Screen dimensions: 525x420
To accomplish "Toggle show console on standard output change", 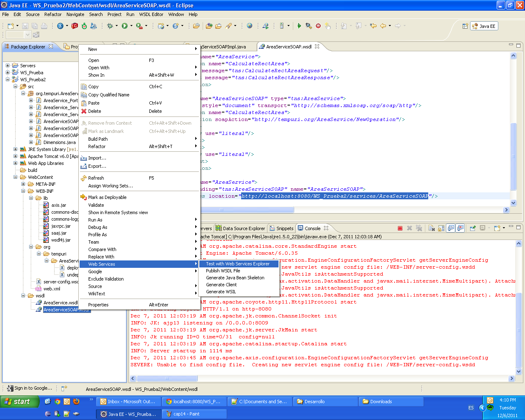I will 451,228.
